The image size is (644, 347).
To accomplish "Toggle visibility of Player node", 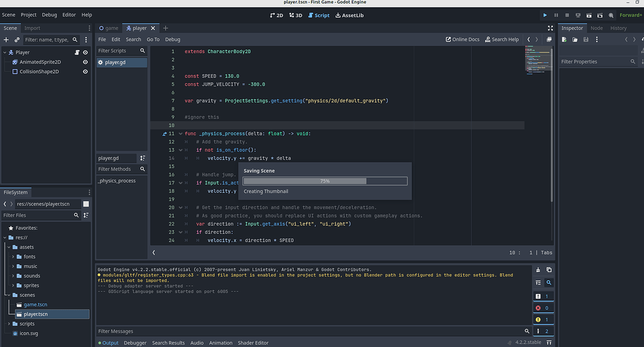I will (x=86, y=53).
